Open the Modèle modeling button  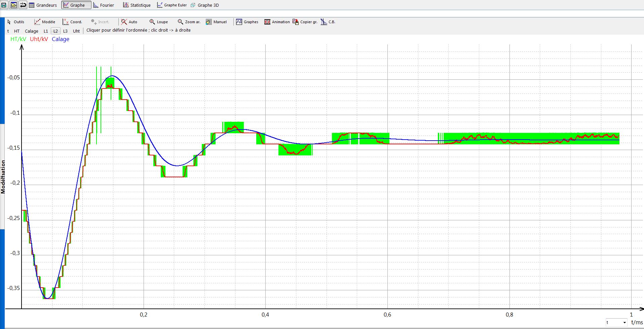tap(45, 22)
